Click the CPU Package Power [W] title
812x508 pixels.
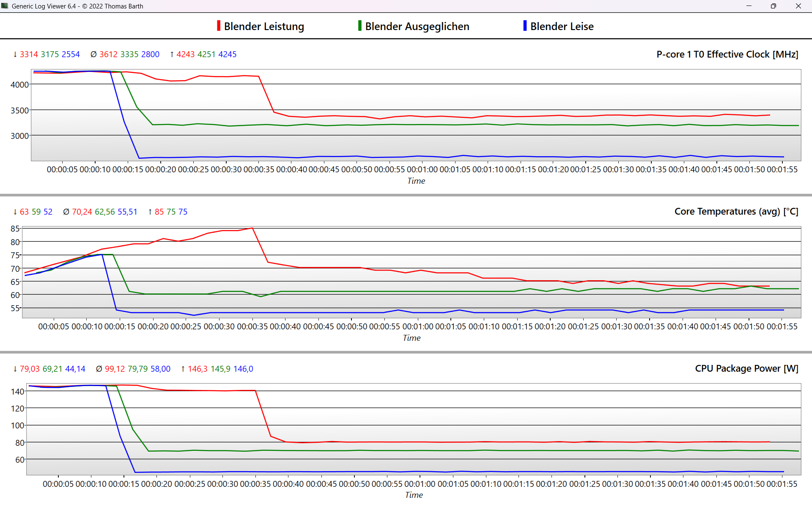click(746, 368)
